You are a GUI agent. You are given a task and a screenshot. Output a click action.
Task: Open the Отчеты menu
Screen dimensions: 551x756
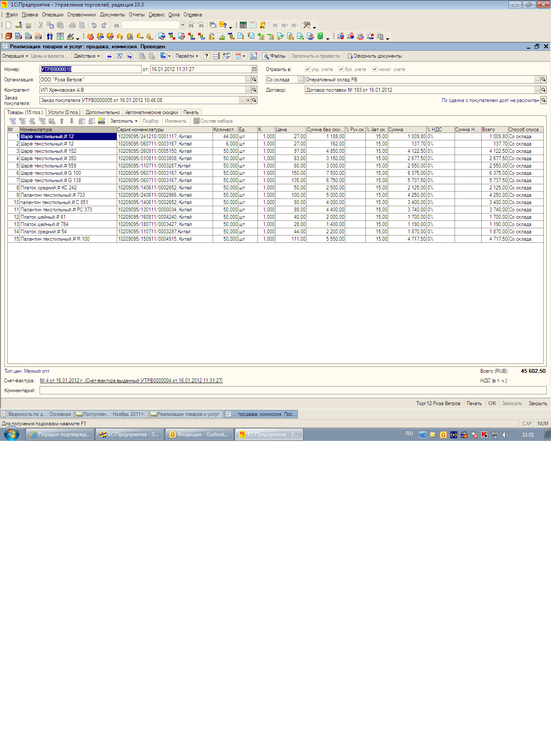(x=137, y=15)
